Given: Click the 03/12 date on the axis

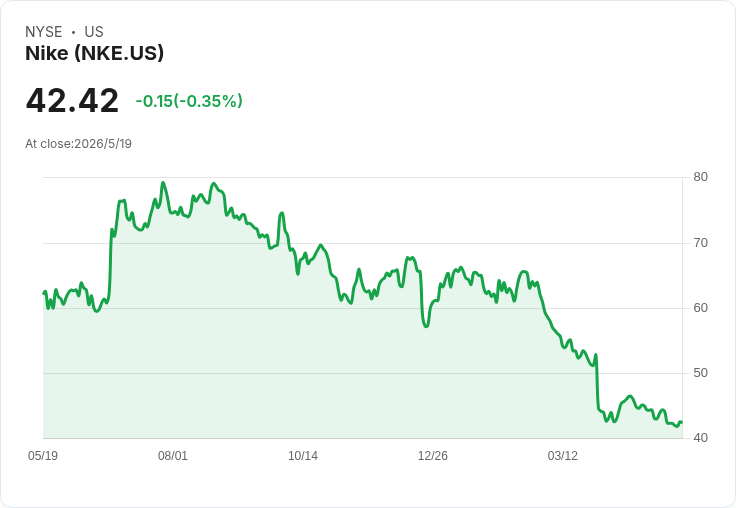Looking at the screenshot, I should point(563,455).
